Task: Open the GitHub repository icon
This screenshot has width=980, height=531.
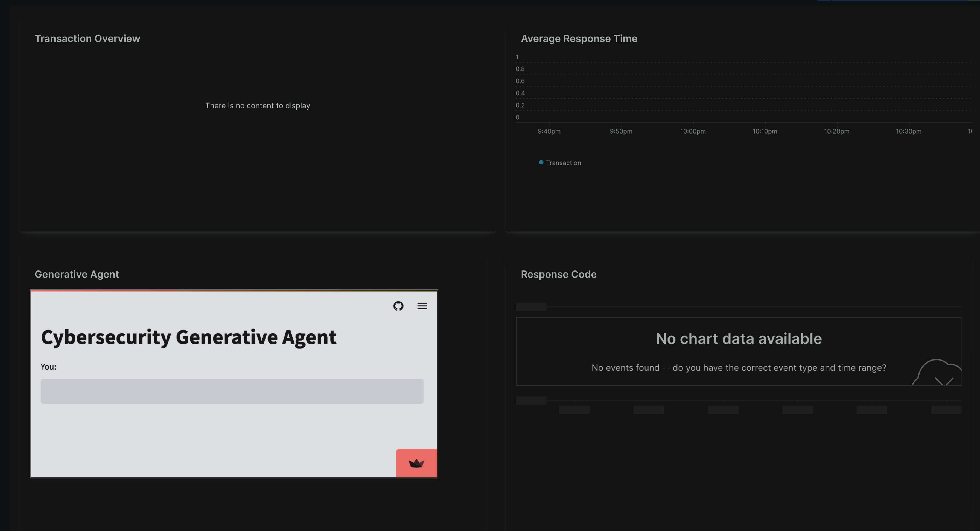Action: point(398,306)
